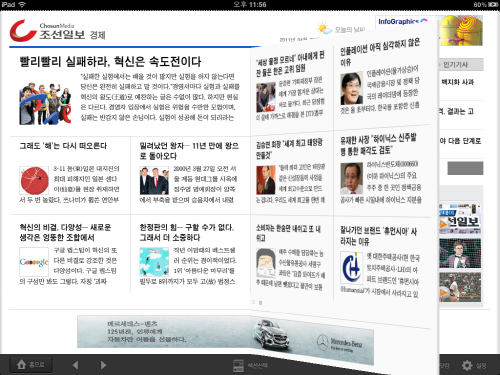Open article 잘나가던 브랜드 '휴먼시아'

point(378,236)
